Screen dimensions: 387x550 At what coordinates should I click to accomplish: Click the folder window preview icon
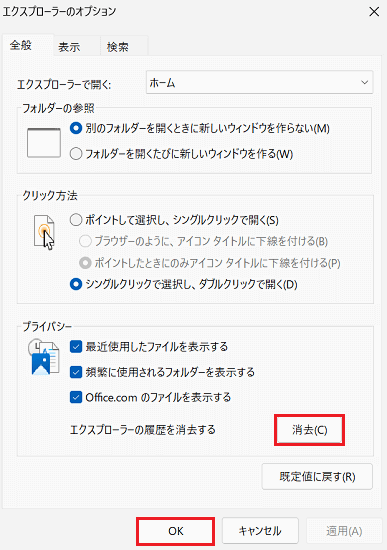[44, 143]
